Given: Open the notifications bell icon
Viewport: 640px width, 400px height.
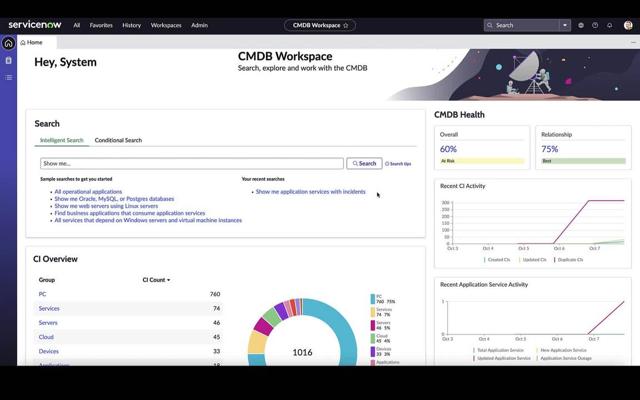Looking at the screenshot, I should click(609, 25).
